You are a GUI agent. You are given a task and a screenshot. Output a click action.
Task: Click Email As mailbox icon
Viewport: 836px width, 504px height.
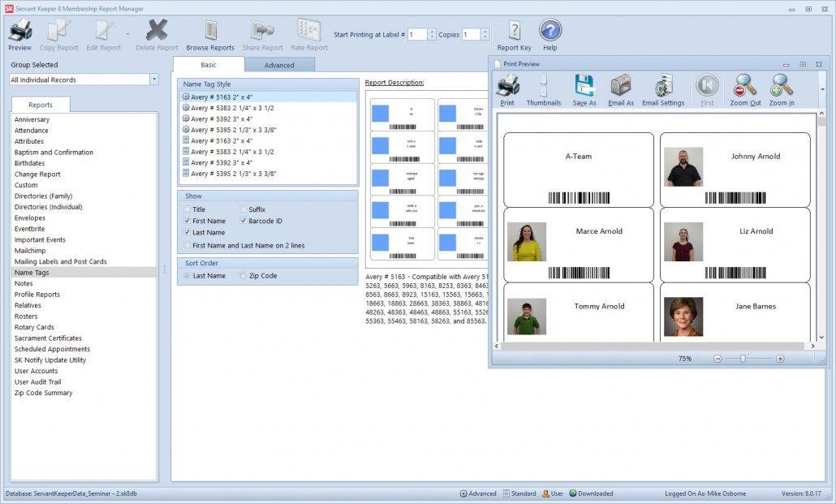(621, 86)
